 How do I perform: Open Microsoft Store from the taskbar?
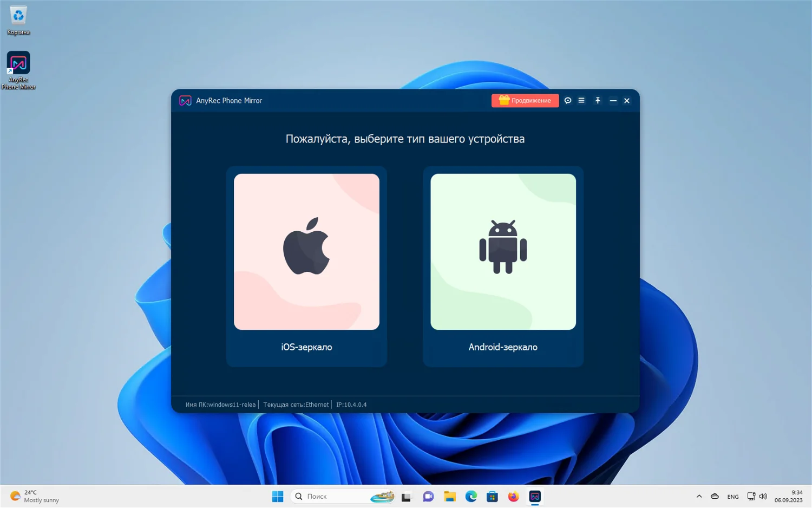coord(492,496)
